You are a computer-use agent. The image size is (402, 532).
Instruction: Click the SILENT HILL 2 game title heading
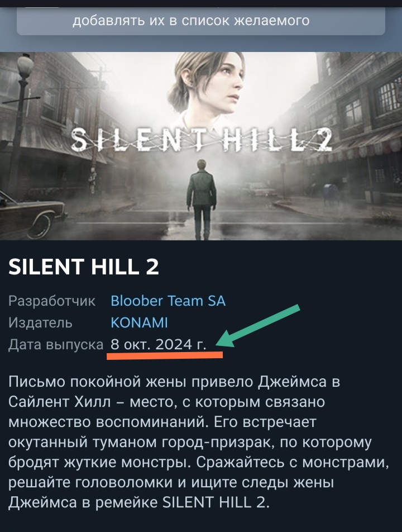(83, 267)
